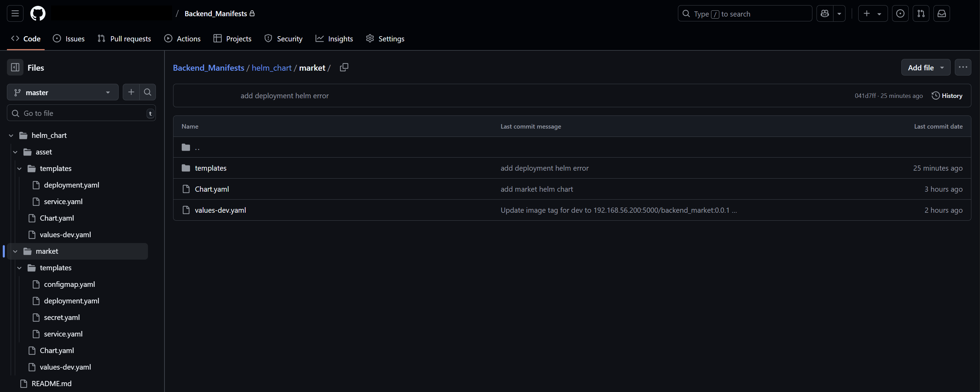Add a new file with plus icon
This screenshot has width=980, height=392.
pos(131,92)
